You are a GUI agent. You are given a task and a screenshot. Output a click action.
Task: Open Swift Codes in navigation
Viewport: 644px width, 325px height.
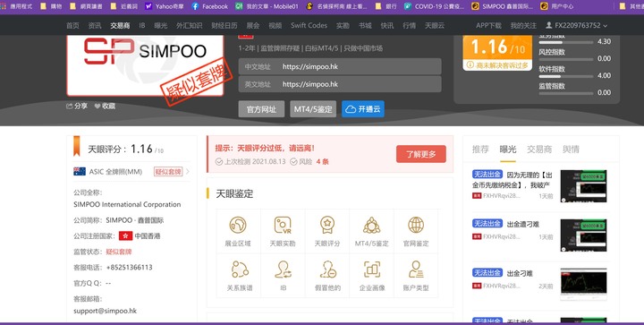[x=309, y=25]
